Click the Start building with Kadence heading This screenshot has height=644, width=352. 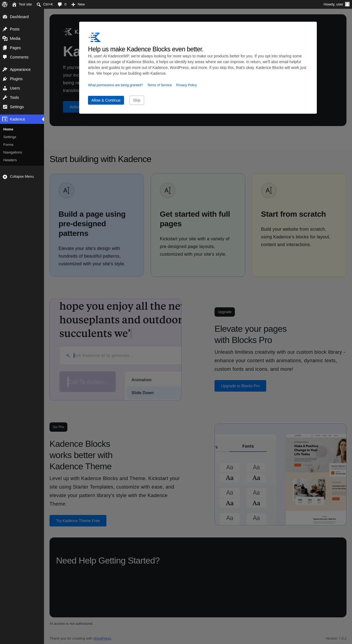[100, 159]
